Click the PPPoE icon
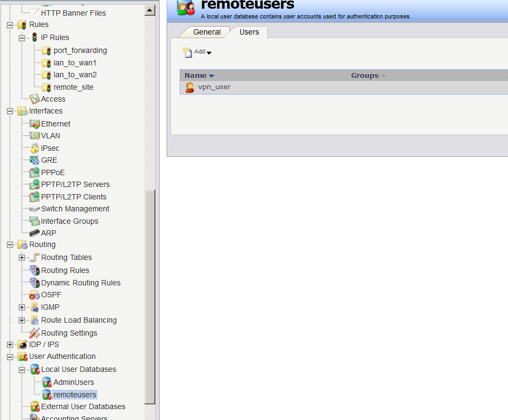Screen dimensions: 508x420 [x=34, y=172]
